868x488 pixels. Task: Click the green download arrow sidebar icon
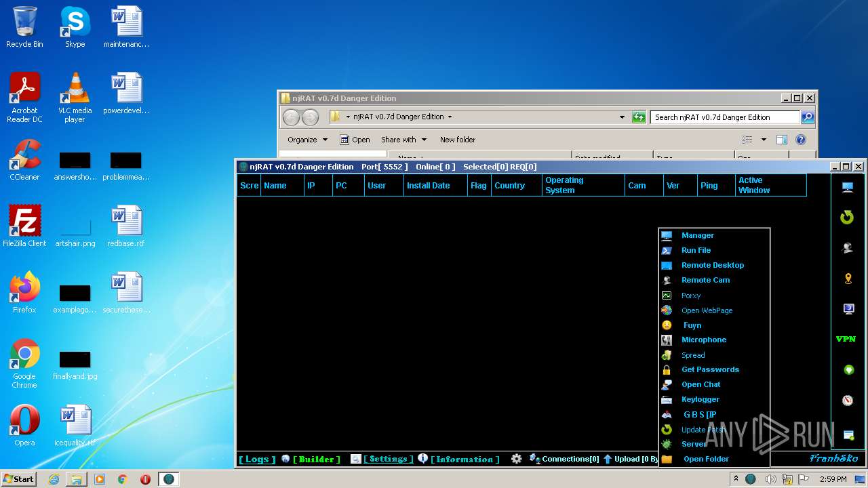point(848,370)
